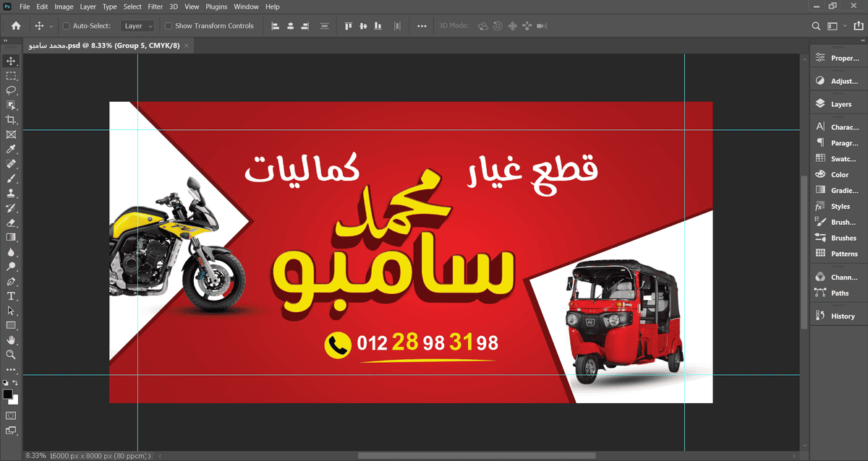Open the Layers panel
868x461 pixels.
coord(838,104)
